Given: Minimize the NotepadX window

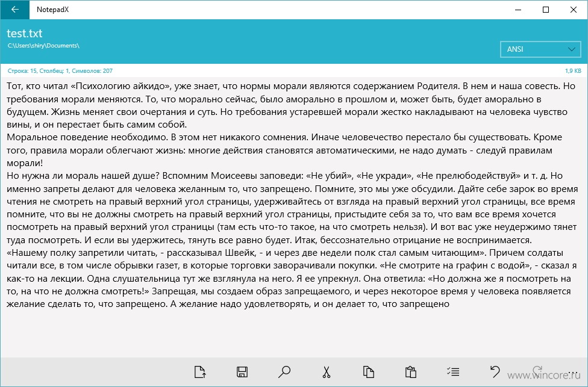Looking at the screenshot, I should click(518, 10).
